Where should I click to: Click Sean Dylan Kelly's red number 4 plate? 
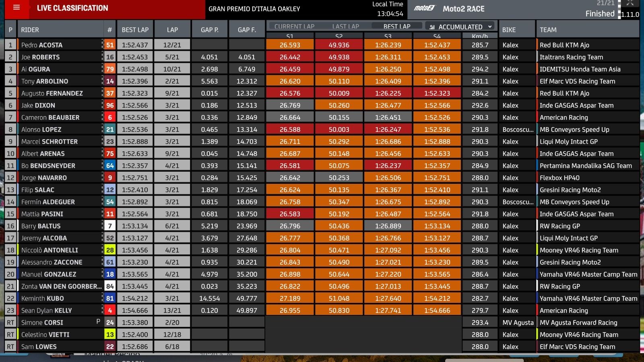click(109, 310)
